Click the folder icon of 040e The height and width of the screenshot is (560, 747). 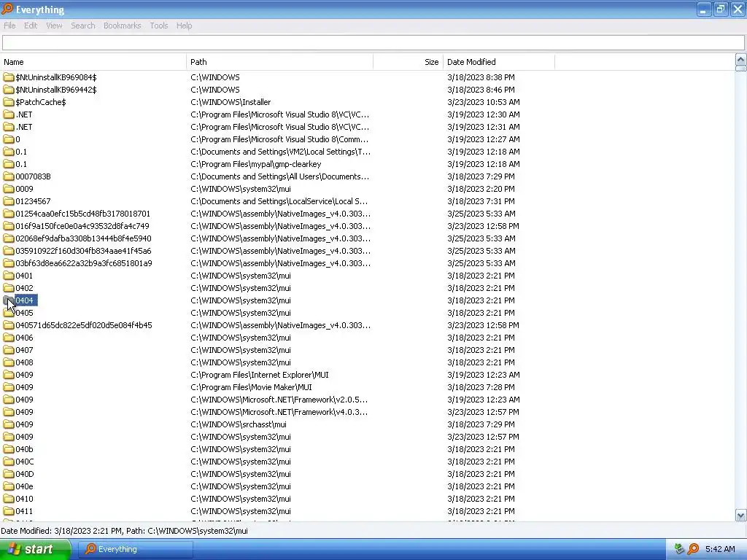(x=9, y=486)
